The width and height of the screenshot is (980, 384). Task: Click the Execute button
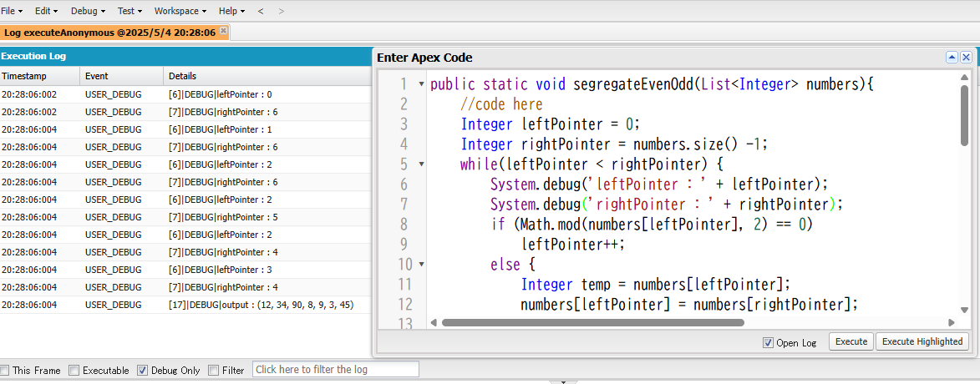click(x=851, y=341)
